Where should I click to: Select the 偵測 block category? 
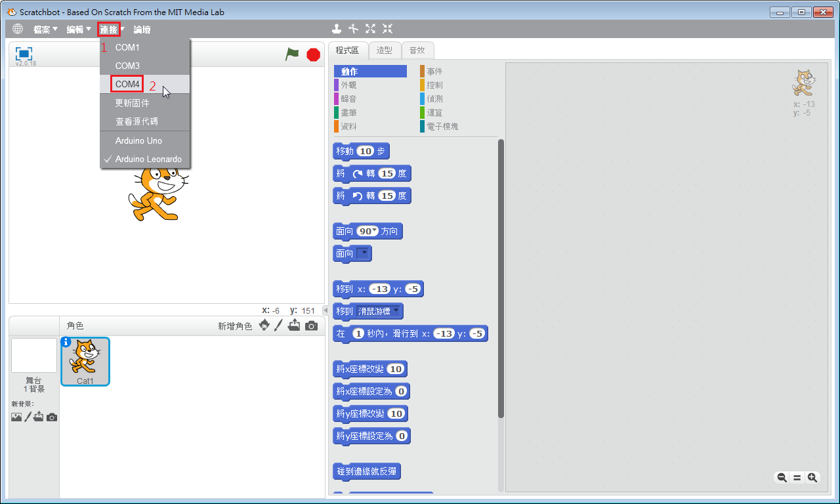[457, 99]
